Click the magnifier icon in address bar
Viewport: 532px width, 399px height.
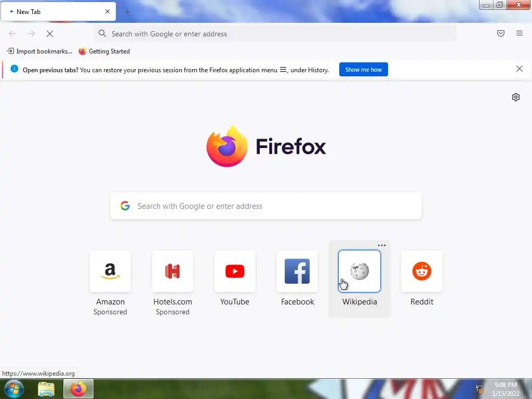[102, 33]
